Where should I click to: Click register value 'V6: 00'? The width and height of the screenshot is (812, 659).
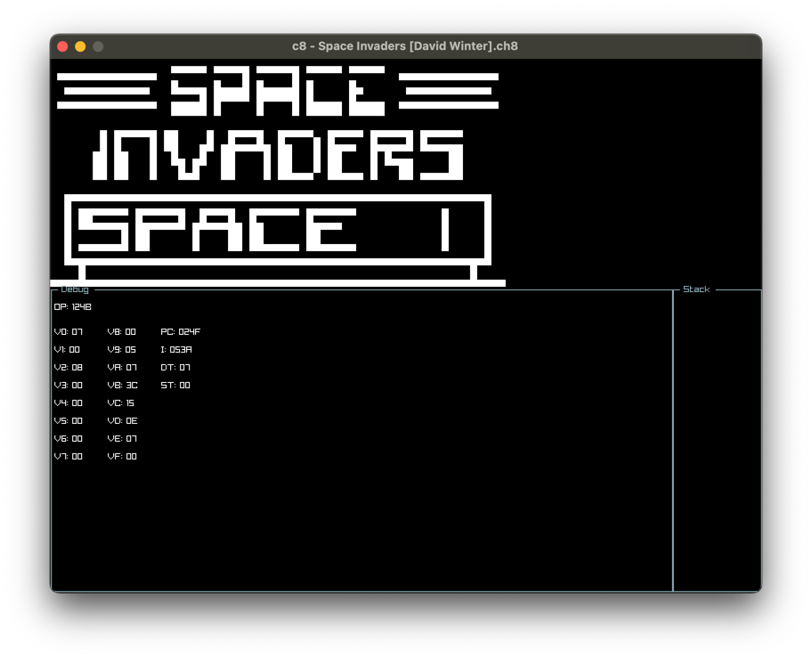click(69, 438)
